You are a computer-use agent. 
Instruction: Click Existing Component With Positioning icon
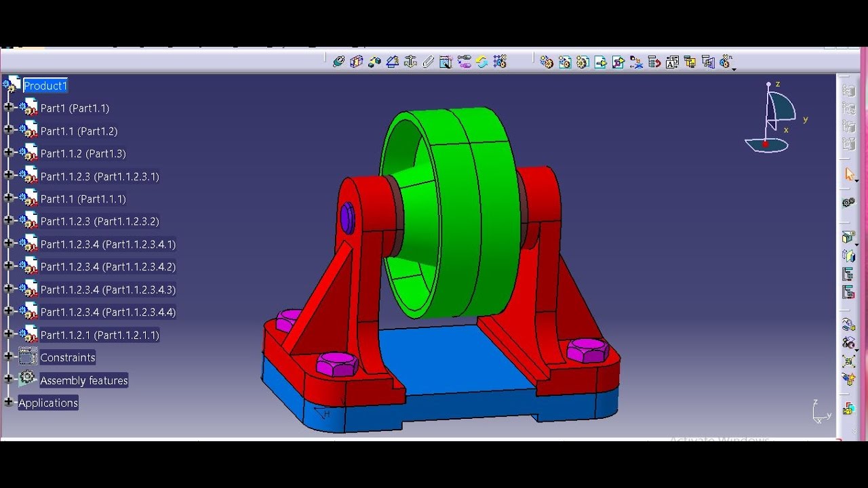pos(618,62)
